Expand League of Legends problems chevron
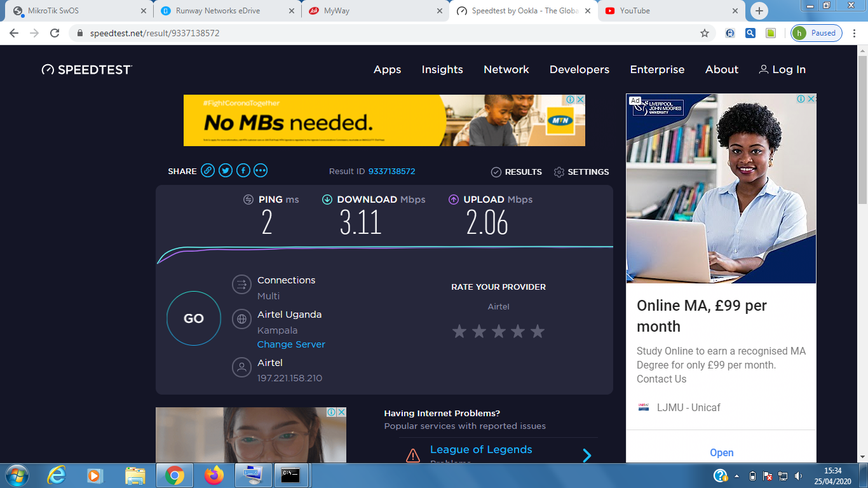868x488 pixels. [x=587, y=455]
